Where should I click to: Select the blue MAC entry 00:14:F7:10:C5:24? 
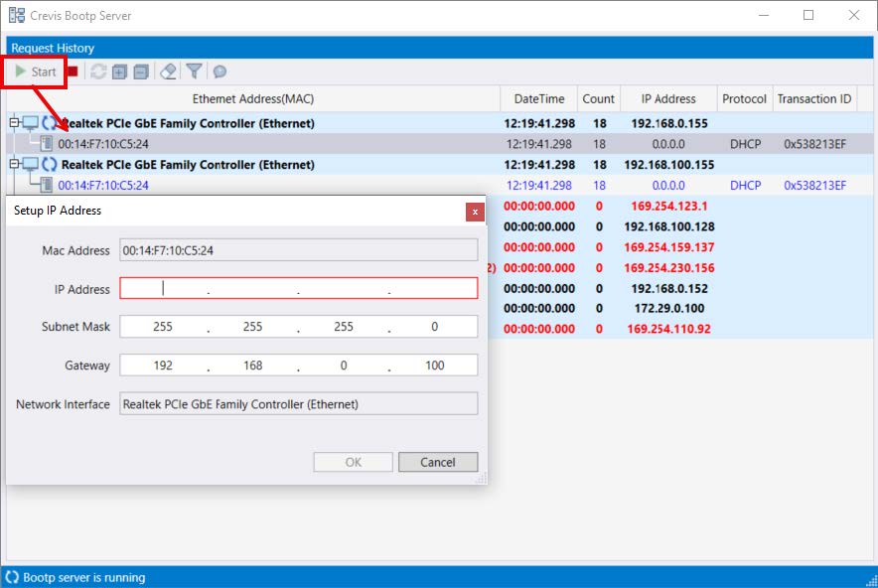103,186
